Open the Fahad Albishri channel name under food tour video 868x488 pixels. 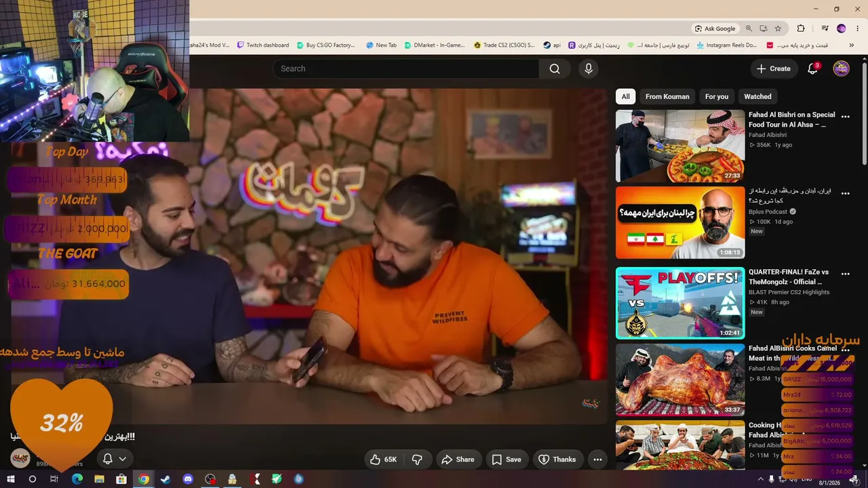pos(768,135)
